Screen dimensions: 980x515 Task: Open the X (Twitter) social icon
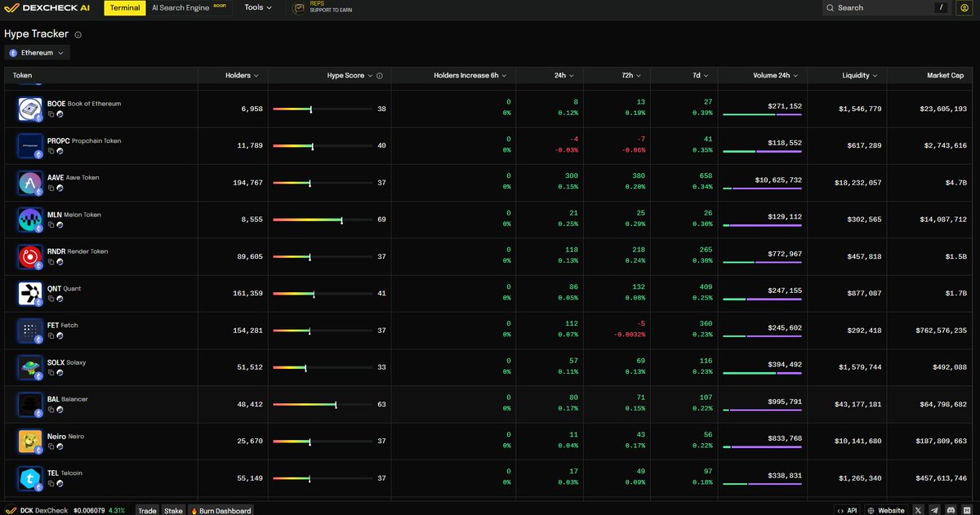(x=920, y=509)
